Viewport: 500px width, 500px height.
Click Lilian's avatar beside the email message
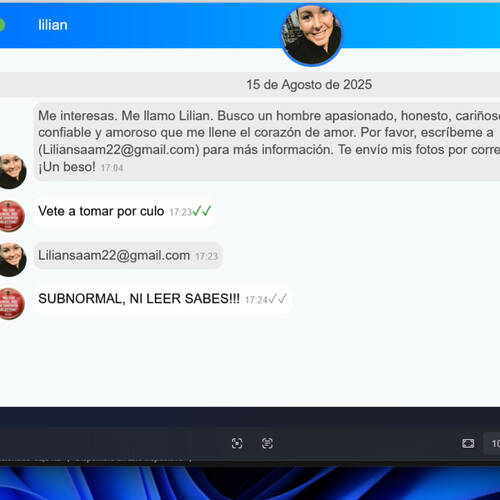pyautogui.click(x=12, y=259)
